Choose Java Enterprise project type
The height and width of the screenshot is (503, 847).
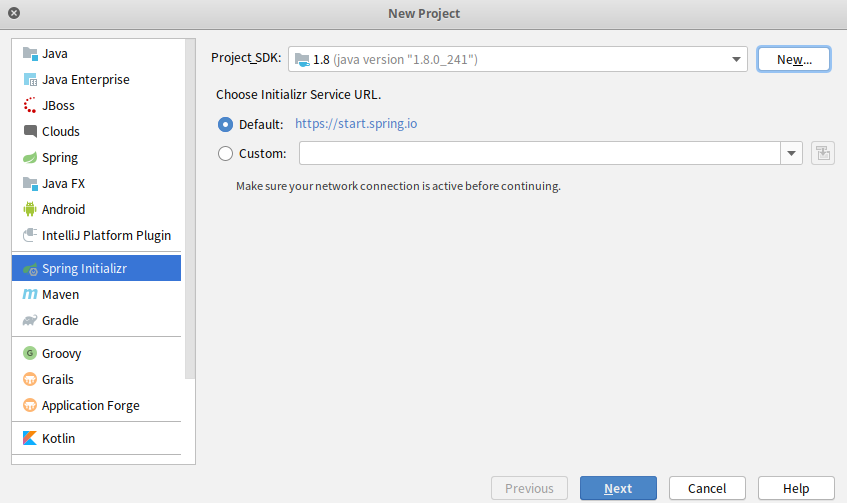85,79
